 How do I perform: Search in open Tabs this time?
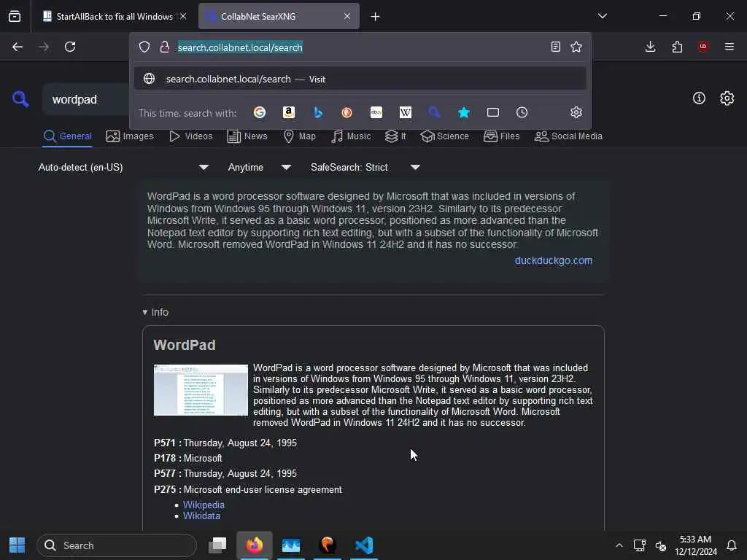point(493,112)
